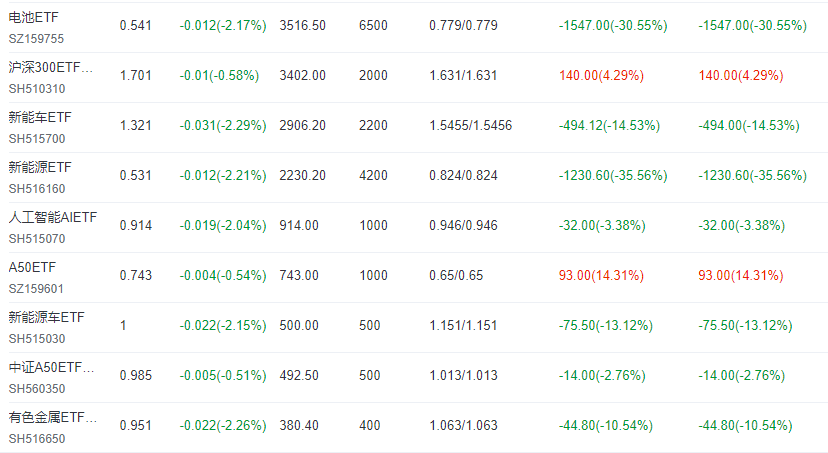This screenshot has height=453, width=828.
Task: Select stock code SZ159755
Action: point(36,39)
